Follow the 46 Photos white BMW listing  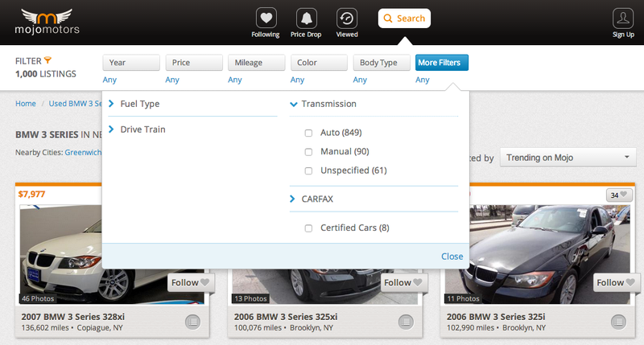tap(191, 282)
